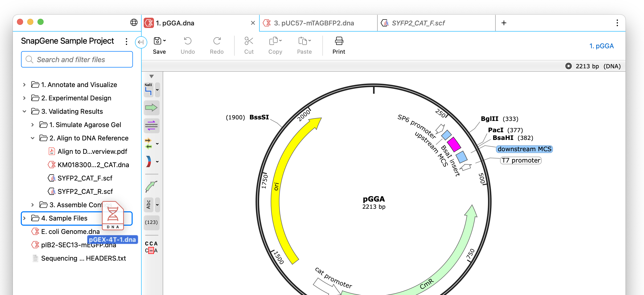The image size is (644, 295).
Task: Add a new tab with plus button
Action: (504, 23)
